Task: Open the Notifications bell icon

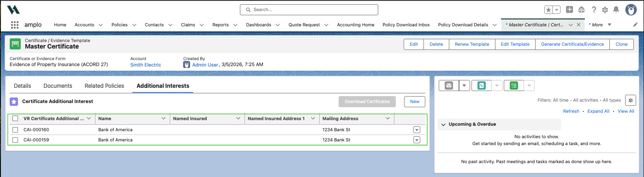Action: click(616, 9)
